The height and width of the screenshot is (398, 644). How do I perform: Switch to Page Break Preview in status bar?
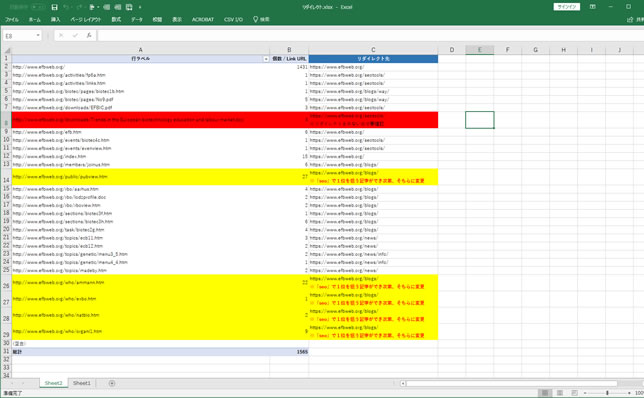pos(575,393)
